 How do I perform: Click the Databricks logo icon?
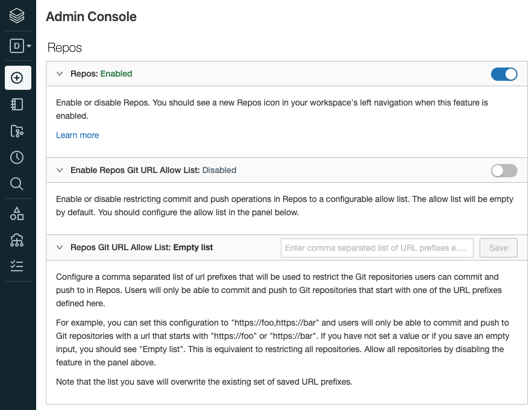click(17, 16)
